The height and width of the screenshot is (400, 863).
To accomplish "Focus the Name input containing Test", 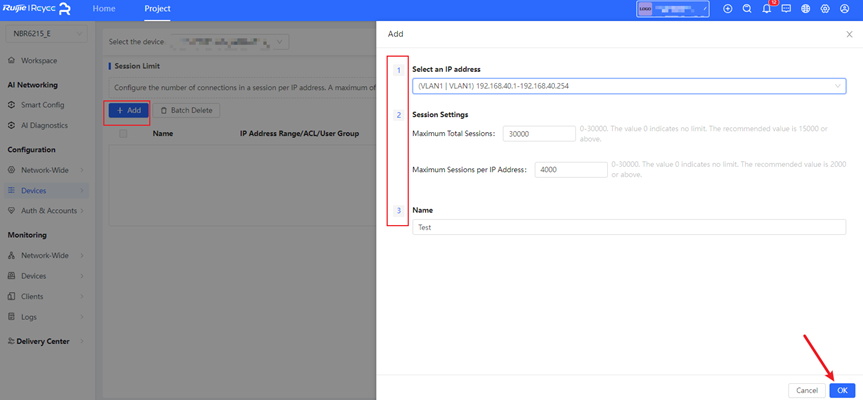I will click(628, 227).
